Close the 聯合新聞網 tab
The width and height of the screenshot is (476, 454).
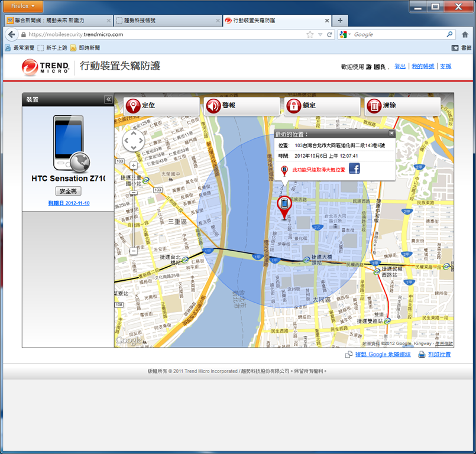108,21
